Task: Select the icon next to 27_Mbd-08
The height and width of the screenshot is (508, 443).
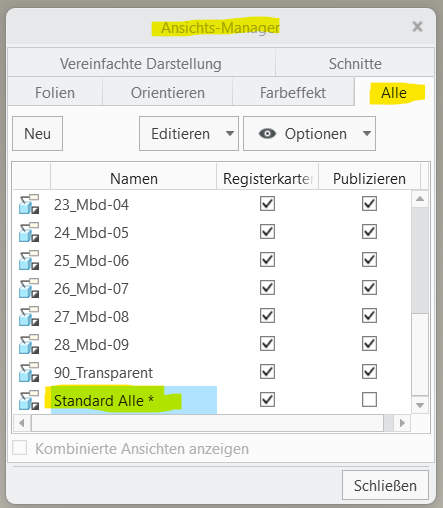Action: pyautogui.click(x=29, y=316)
